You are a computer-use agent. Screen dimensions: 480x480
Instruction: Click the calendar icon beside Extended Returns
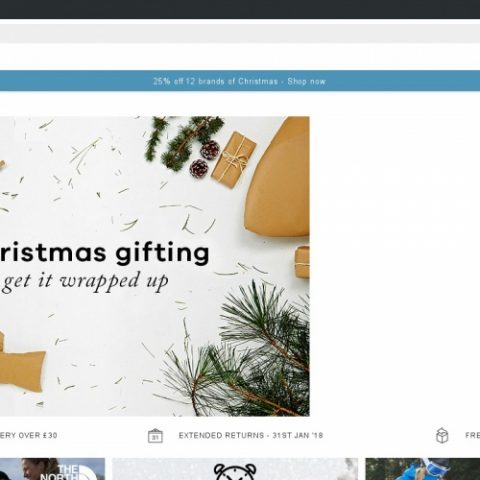point(155,436)
